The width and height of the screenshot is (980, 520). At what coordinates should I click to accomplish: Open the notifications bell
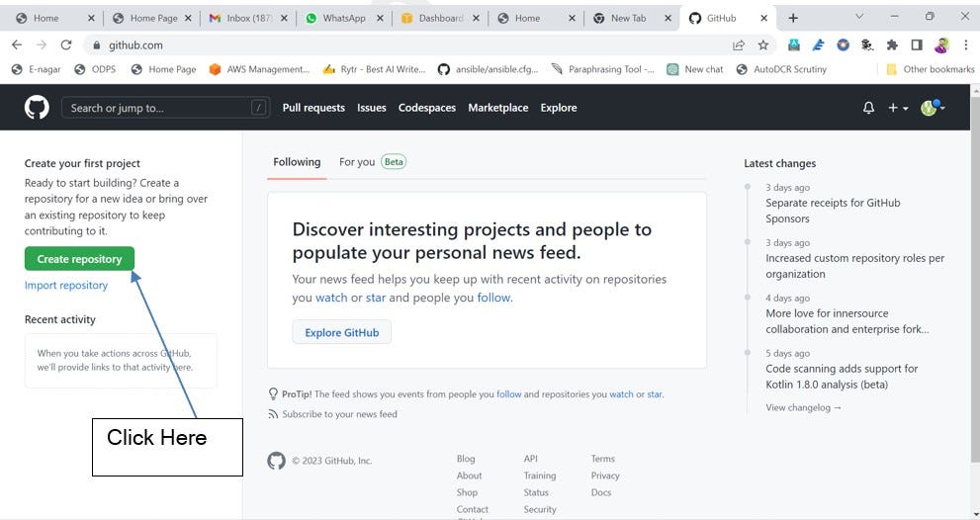coord(868,108)
